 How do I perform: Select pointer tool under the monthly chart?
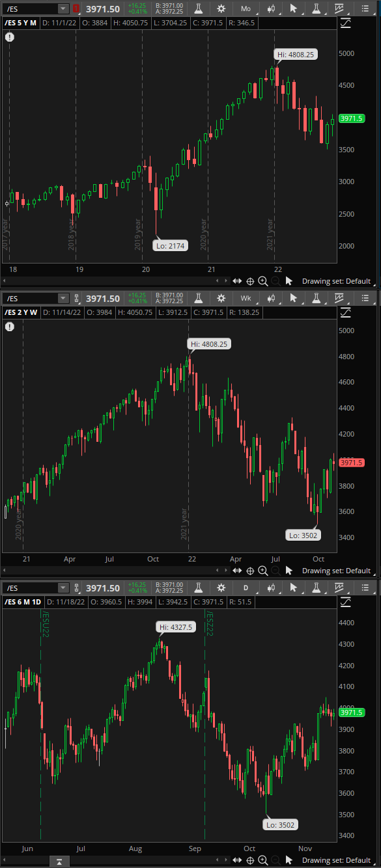(x=290, y=281)
